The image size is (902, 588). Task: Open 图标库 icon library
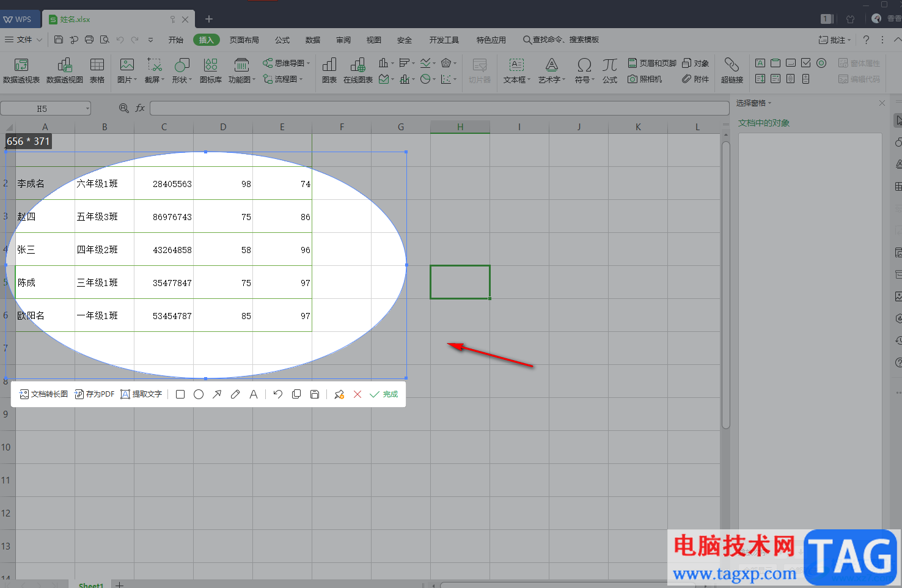pyautogui.click(x=211, y=71)
